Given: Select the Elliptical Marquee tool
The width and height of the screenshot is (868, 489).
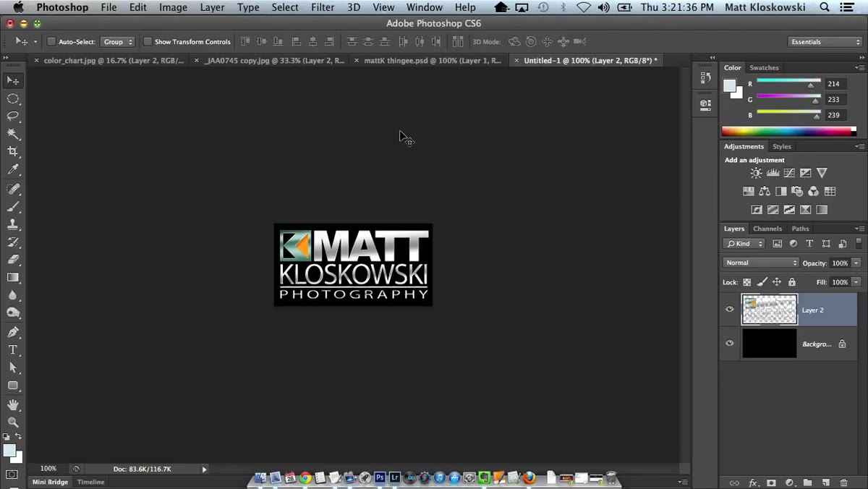Looking at the screenshot, I should point(13,98).
